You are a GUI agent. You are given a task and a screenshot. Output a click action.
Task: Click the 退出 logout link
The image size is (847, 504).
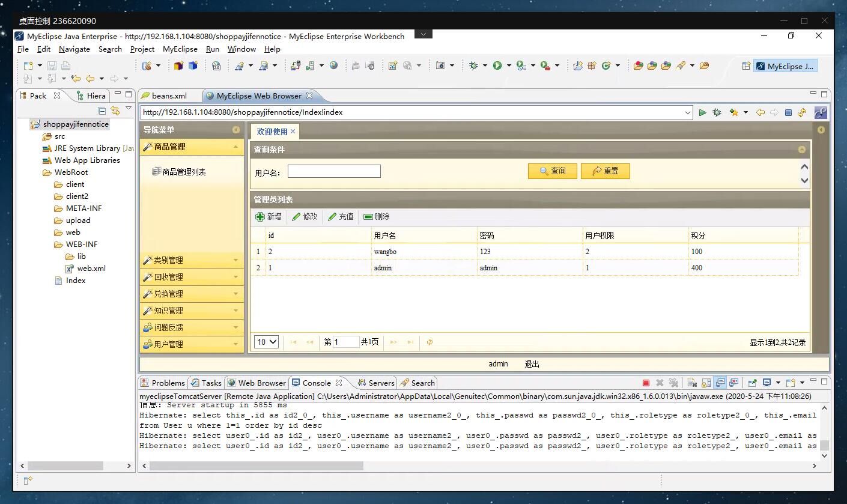532,364
